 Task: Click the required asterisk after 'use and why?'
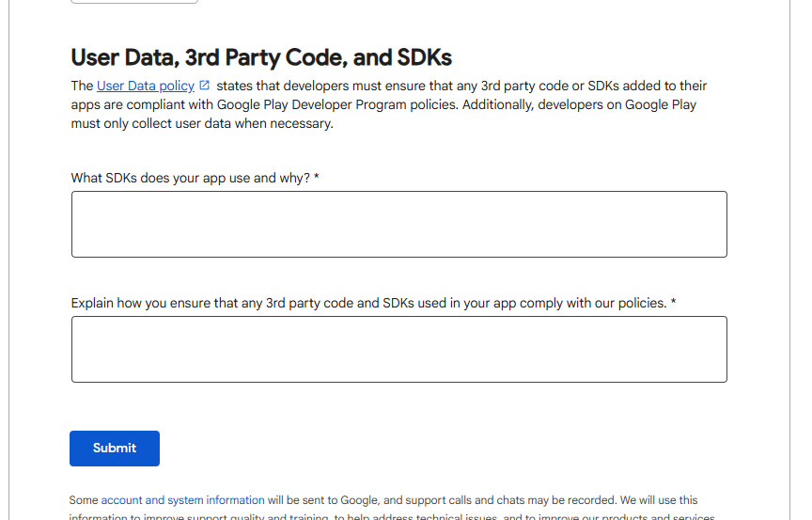(317, 178)
